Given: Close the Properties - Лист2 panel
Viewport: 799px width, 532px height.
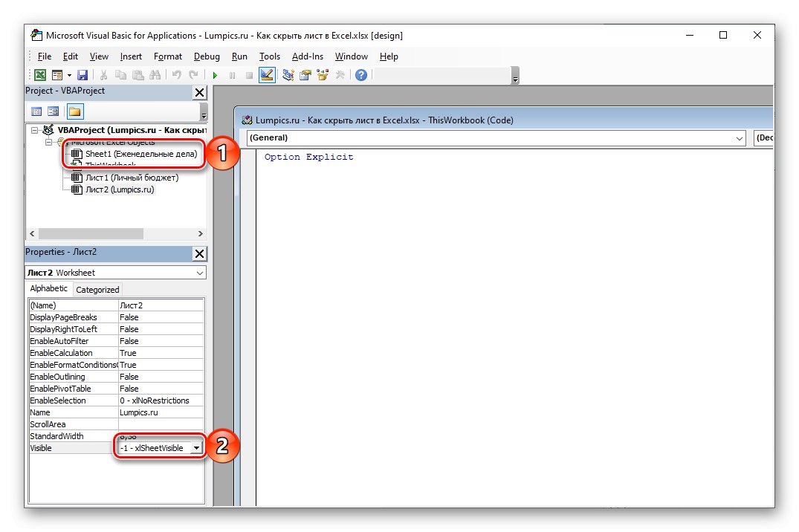Looking at the screenshot, I should click(x=200, y=253).
